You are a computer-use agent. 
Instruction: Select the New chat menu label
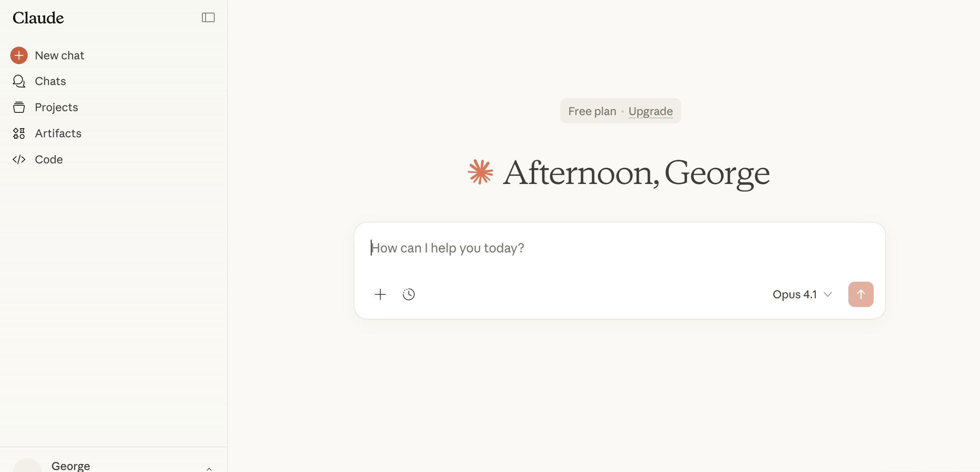(x=59, y=55)
